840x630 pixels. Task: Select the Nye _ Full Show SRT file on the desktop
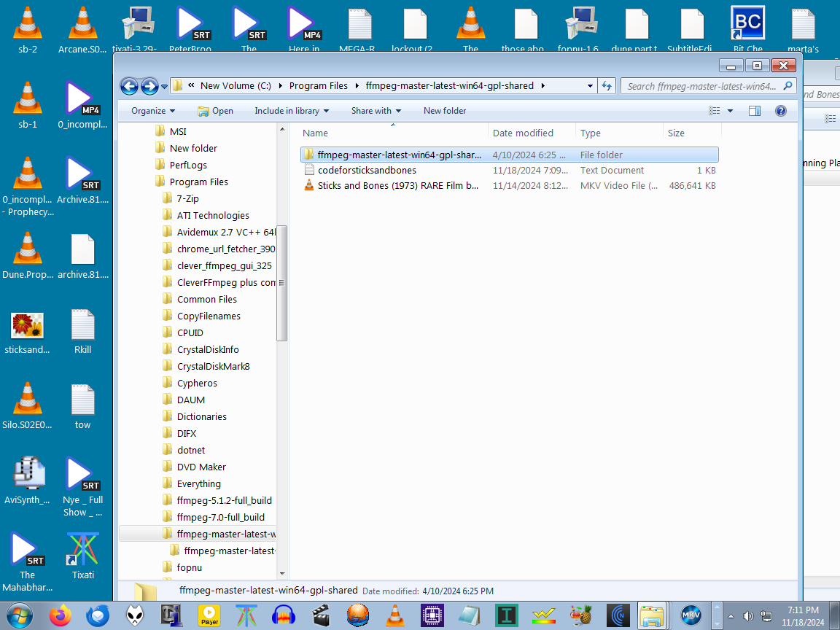(82, 486)
